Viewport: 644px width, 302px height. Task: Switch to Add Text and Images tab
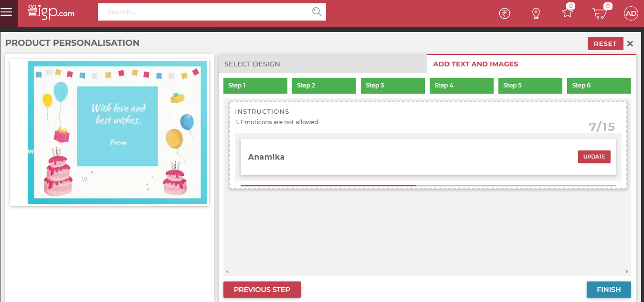(531, 64)
